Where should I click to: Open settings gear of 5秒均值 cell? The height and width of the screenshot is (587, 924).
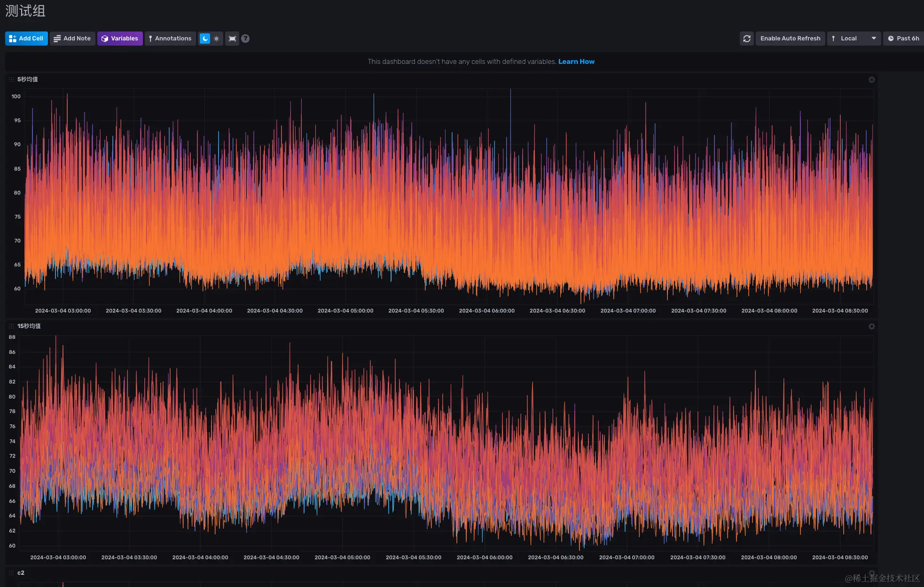tap(871, 80)
